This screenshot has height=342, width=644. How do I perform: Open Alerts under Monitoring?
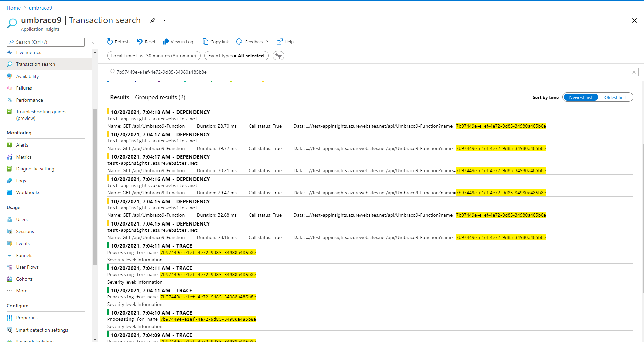22,145
